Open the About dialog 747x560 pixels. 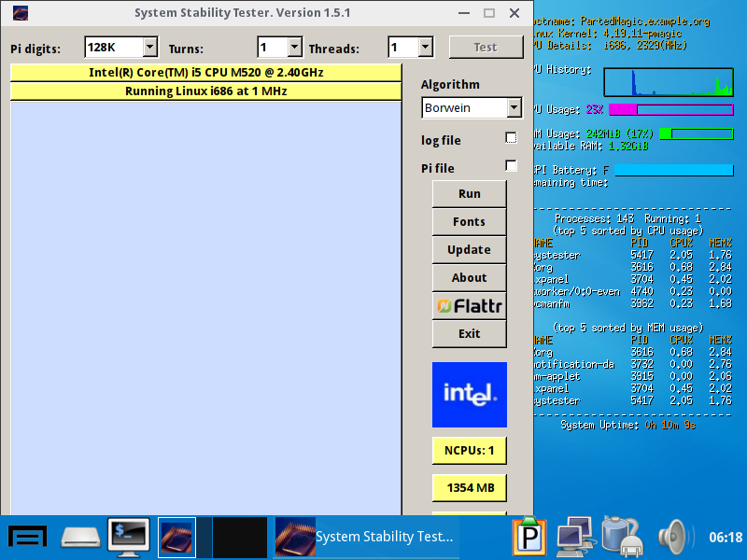(x=469, y=277)
